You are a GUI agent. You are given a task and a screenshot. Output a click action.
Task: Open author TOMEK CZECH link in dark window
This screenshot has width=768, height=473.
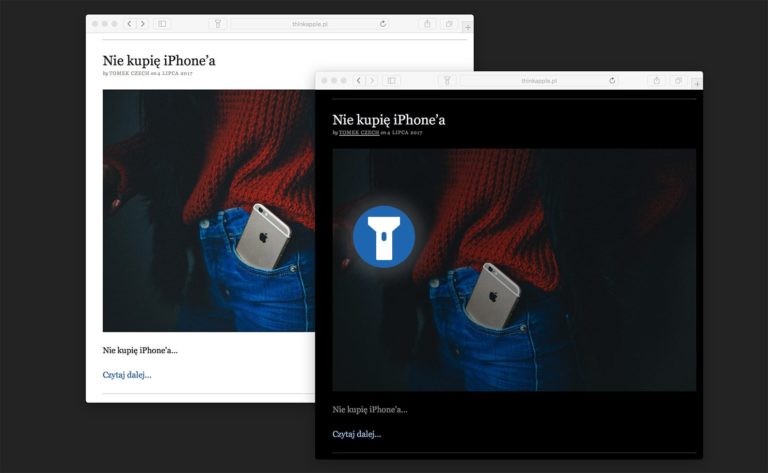359,132
